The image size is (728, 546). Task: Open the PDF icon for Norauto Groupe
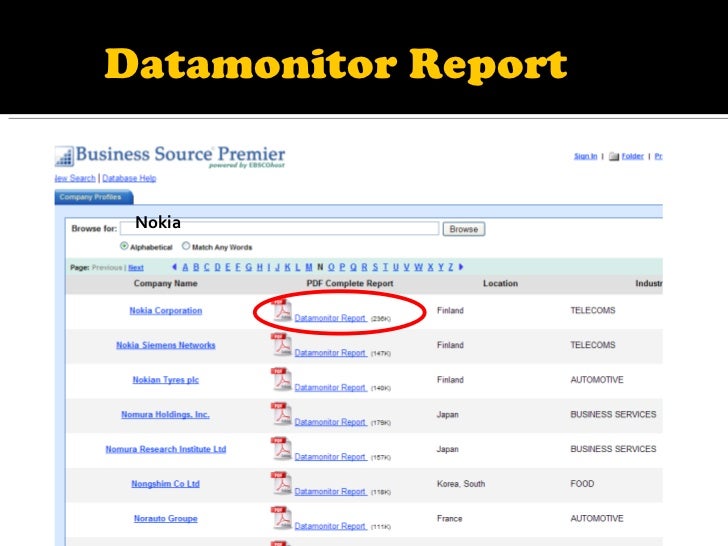pyautogui.click(x=281, y=518)
